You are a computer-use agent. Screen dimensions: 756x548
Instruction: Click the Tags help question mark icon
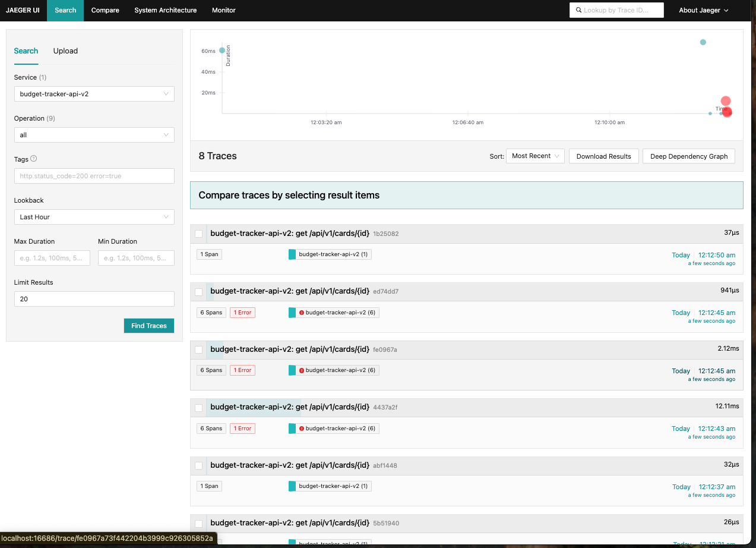coord(34,159)
